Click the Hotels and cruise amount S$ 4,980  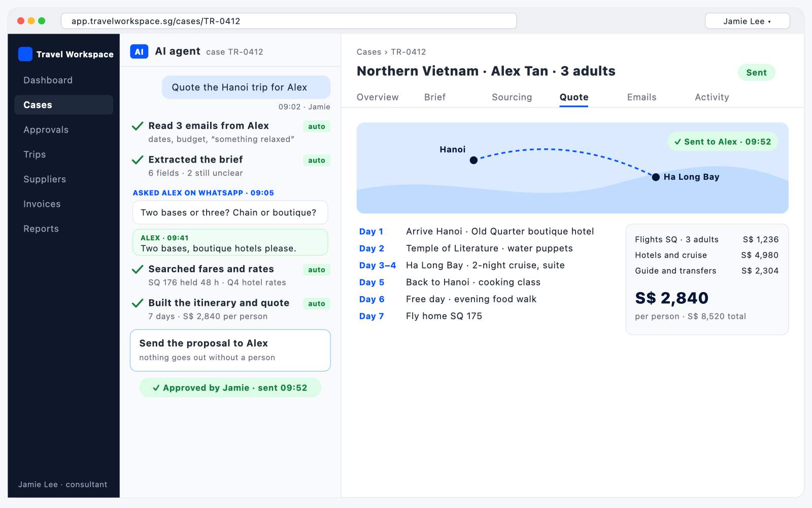coord(760,255)
